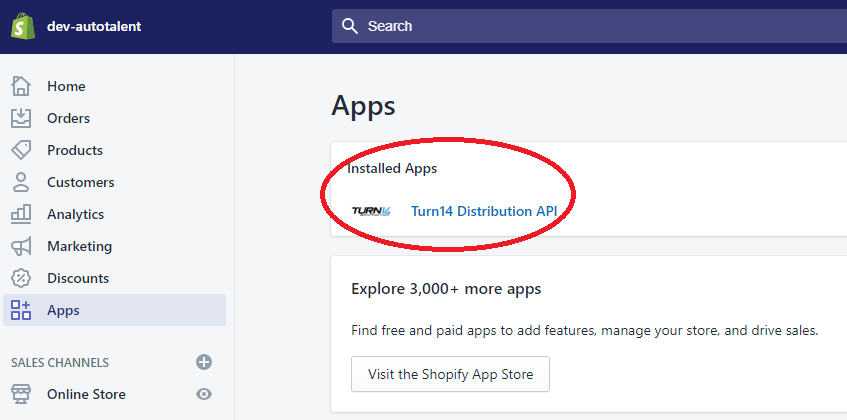This screenshot has height=420, width=847.
Task: View online store via eye icon
Action: [204, 394]
